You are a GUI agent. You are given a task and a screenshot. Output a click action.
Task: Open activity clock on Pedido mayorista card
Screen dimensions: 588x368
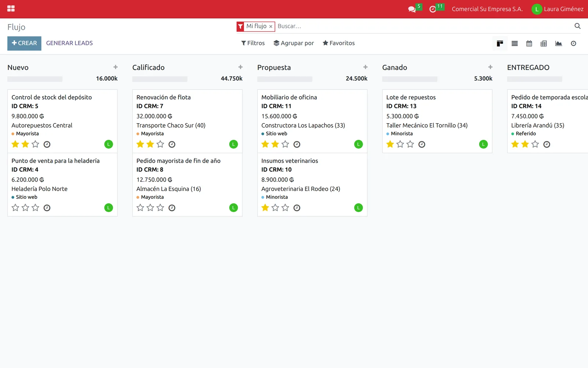[172, 208]
